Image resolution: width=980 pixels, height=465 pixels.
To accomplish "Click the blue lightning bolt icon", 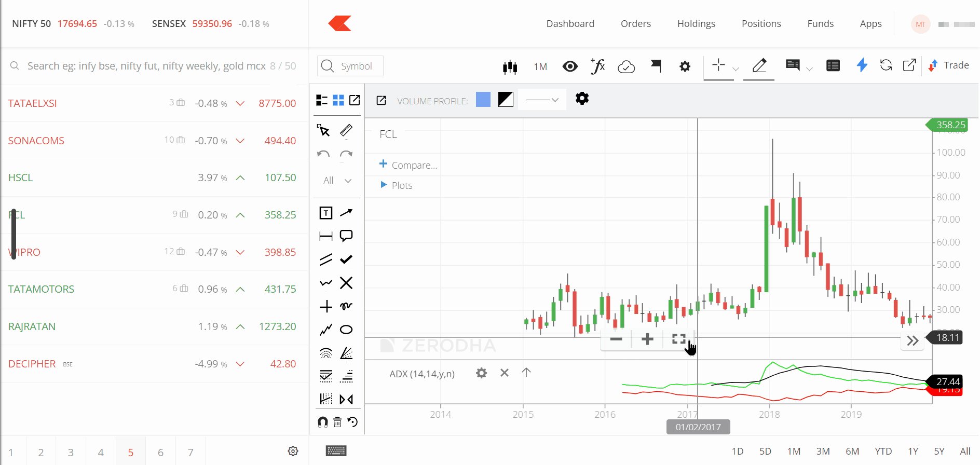I will click(862, 65).
